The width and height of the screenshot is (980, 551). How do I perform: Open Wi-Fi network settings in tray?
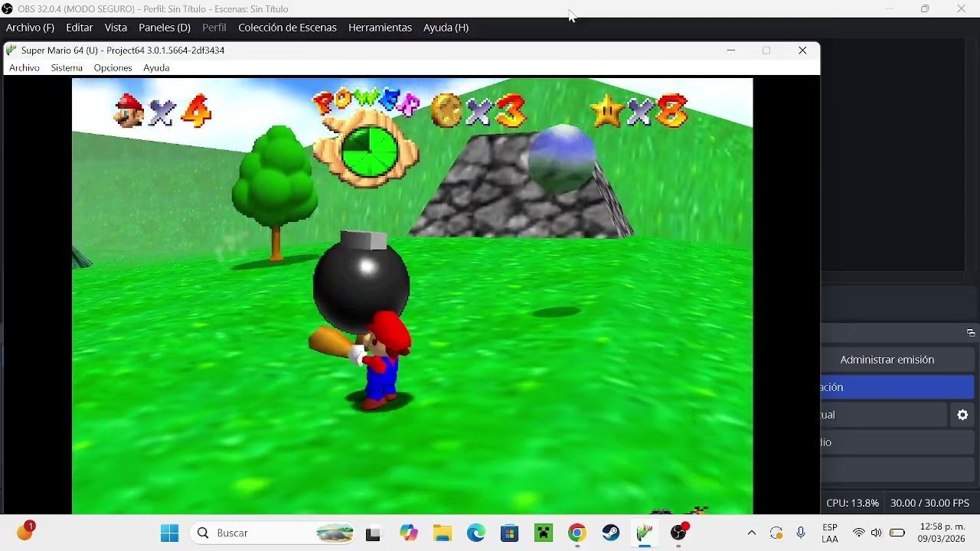pyautogui.click(x=859, y=533)
